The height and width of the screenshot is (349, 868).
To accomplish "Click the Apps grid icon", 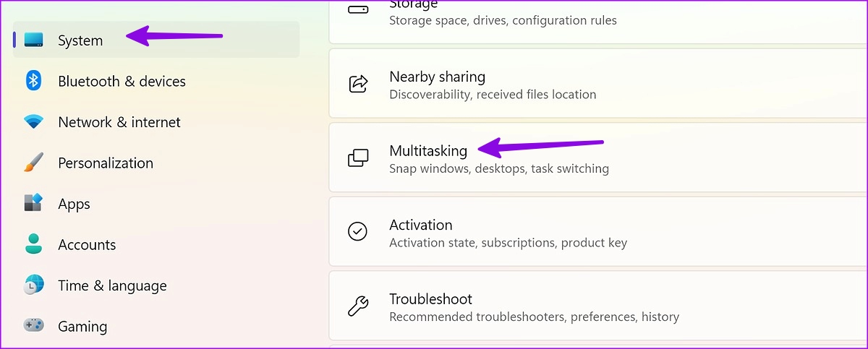I will pyautogui.click(x=33, y=203).
